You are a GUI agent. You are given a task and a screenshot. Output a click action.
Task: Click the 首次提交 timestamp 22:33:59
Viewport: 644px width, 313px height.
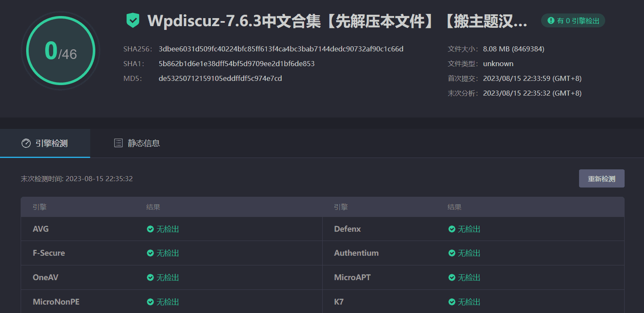coord(532,78)
